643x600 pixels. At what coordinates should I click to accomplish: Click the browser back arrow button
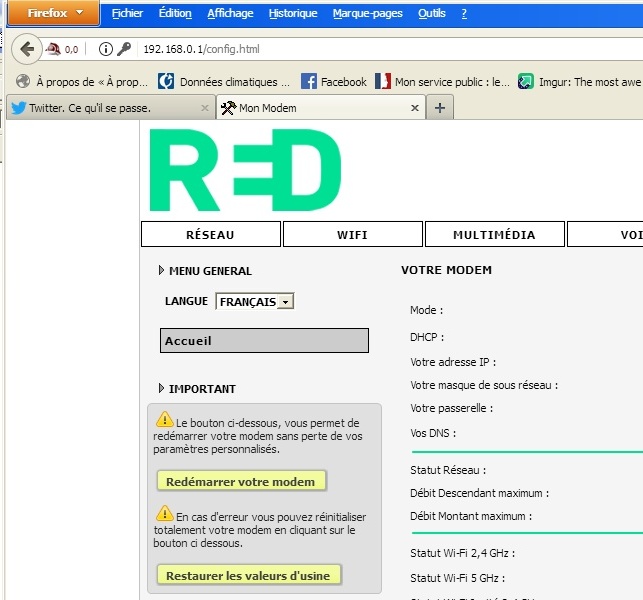pos(27,49)
